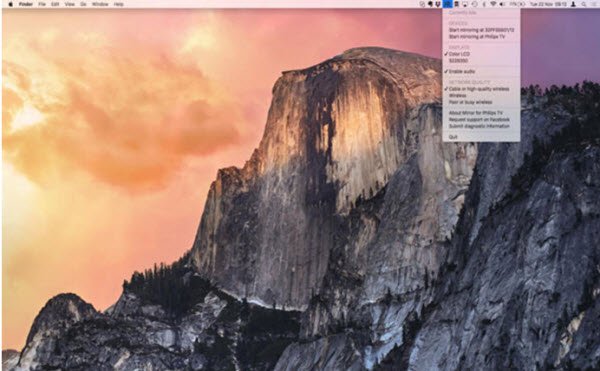
Task: Open the Finder menu
Action: [x=26, y=4]
